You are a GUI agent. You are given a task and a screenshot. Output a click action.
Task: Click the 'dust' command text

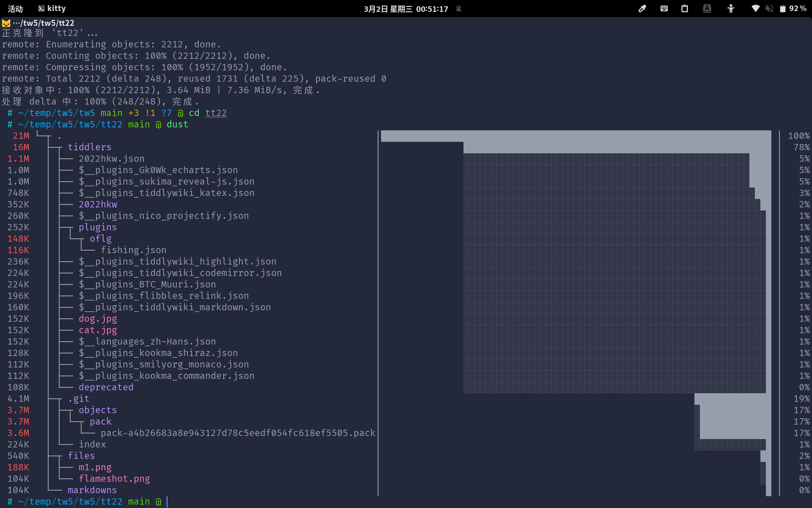(x=177, y=124)
